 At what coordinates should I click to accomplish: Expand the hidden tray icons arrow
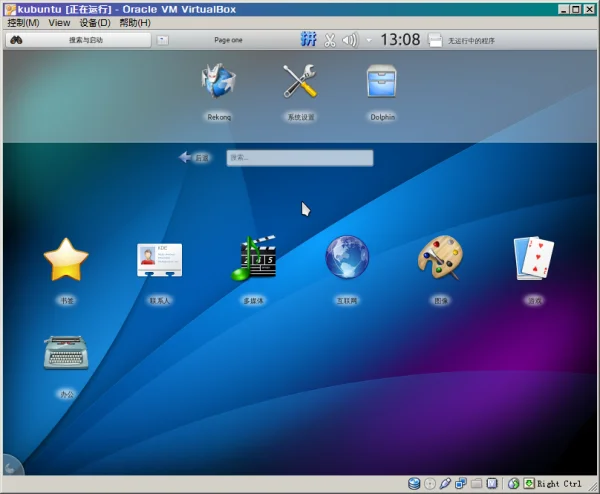pos(369,40)
